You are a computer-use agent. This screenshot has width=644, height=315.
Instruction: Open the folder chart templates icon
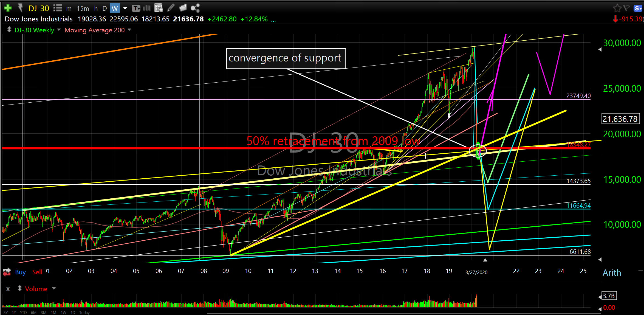click(183, 8)
